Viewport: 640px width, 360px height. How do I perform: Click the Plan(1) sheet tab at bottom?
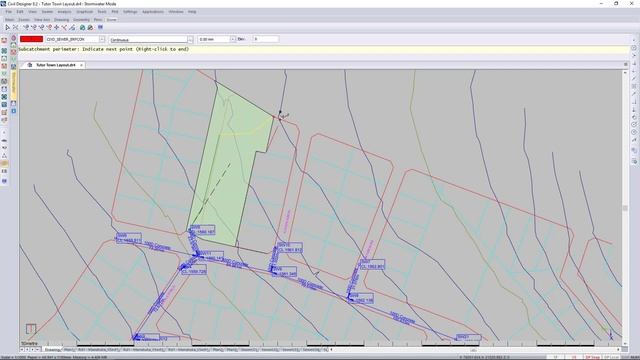pos(69,350)
